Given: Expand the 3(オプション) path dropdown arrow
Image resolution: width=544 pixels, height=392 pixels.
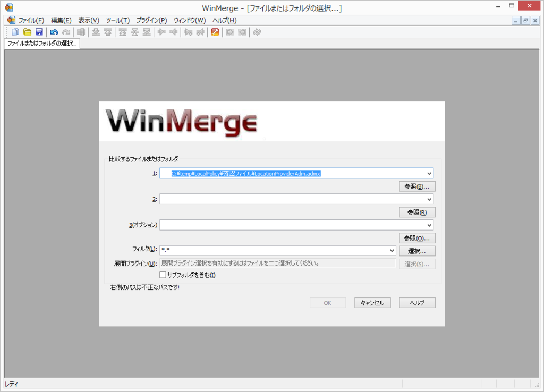Looking at the screenshot, I should (429, 225).
